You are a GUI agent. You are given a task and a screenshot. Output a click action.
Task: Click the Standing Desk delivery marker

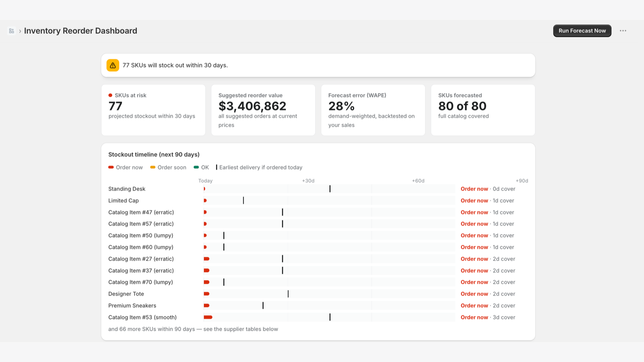tap(330, 189)
